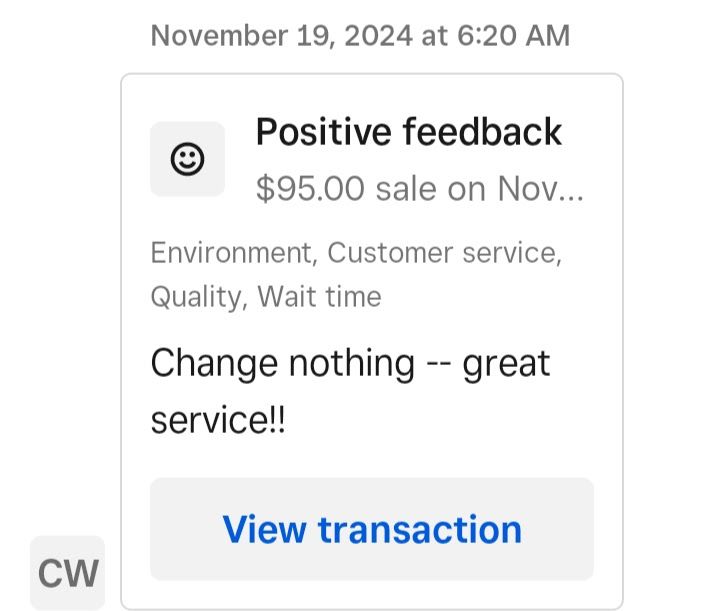Click the gray tile behind the smiley
This screenshot has height=611, width=720.
pos(187,159)
